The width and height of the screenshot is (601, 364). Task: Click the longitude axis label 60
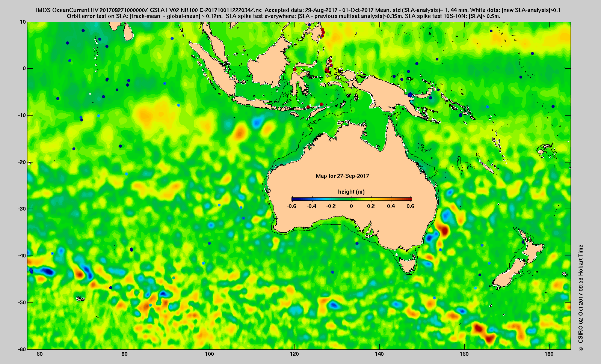(x=40, y=354)
